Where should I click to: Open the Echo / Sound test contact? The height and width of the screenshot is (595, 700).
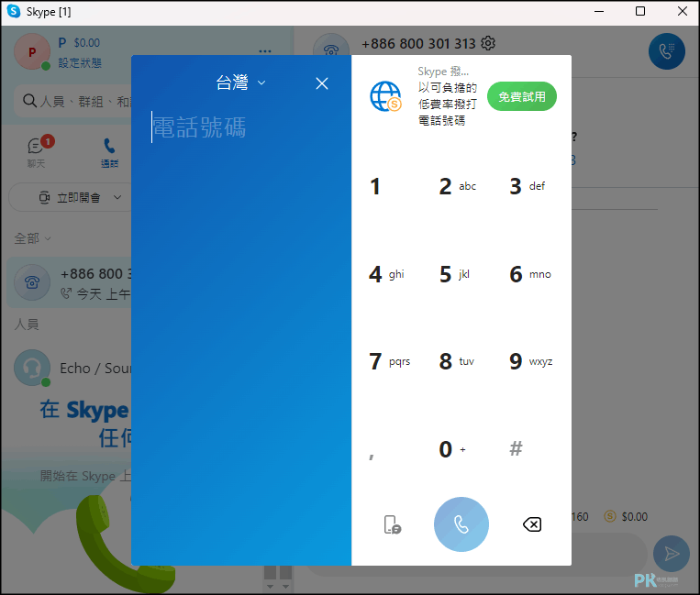72,368
